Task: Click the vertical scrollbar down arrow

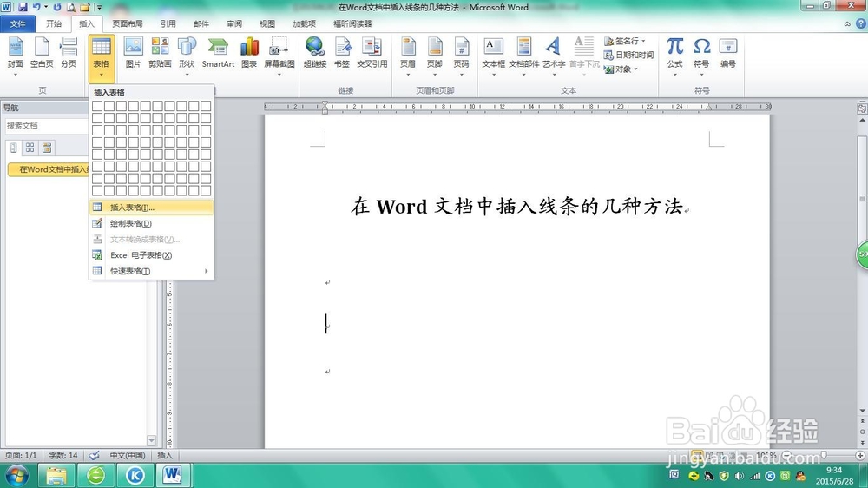Action: (x=863, y=411)
